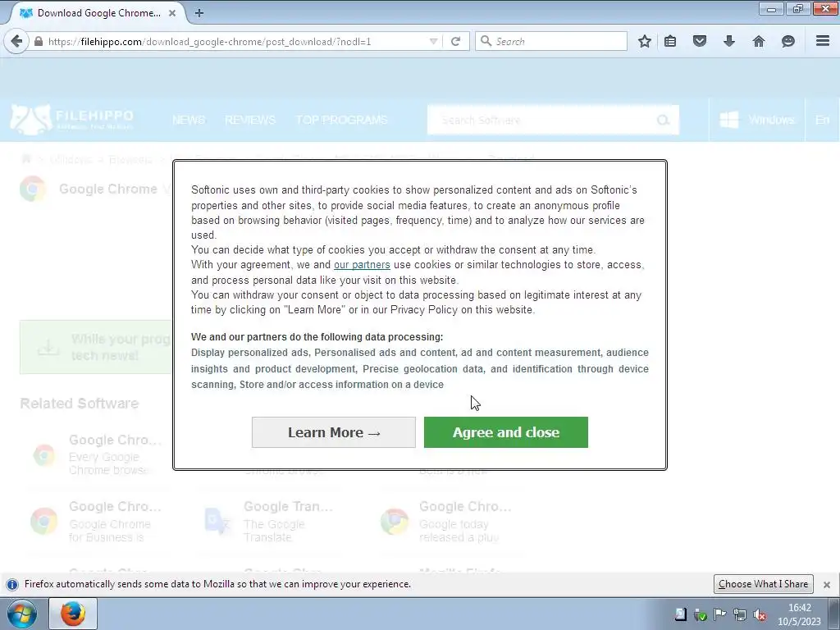Close the Download Google Chrome tab
This screenshot has height=630, width=840.
click(x=172, y=13)
